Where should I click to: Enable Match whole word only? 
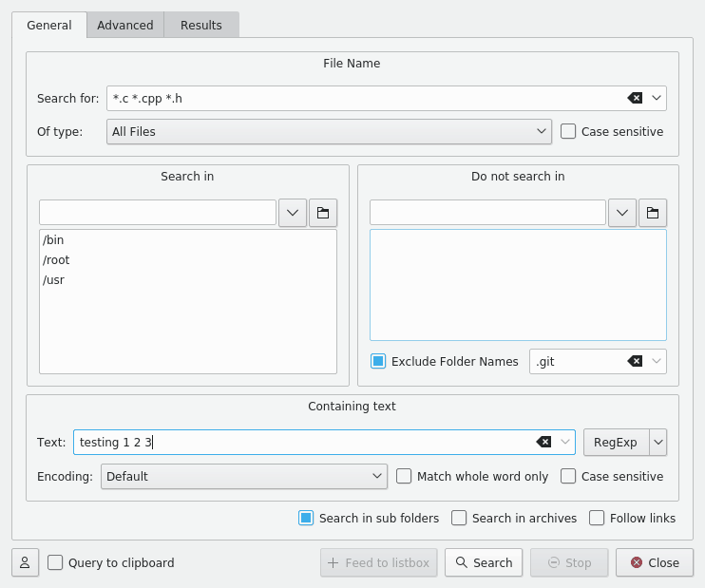tap(404, 476)
